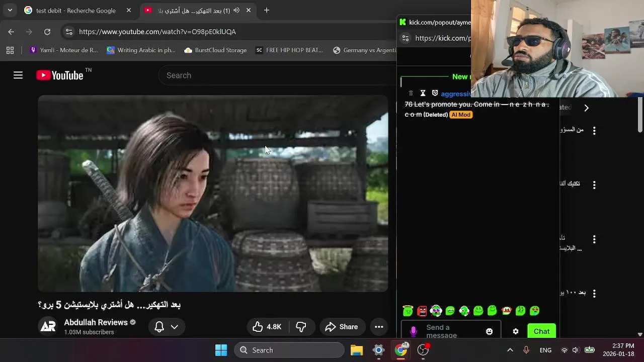This screenshot has height=362, width=644.
Task: Open the YouTube hamburger guide menu
Action: pos(18,75)
